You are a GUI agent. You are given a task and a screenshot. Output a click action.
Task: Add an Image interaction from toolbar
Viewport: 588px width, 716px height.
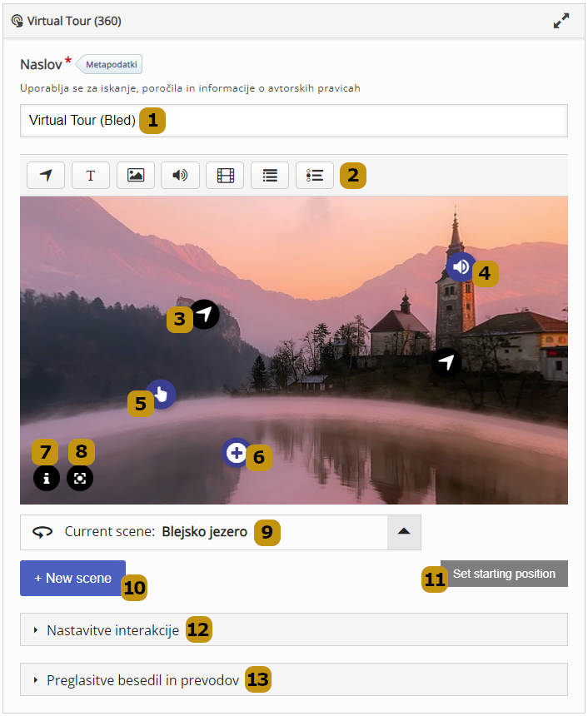136,176
